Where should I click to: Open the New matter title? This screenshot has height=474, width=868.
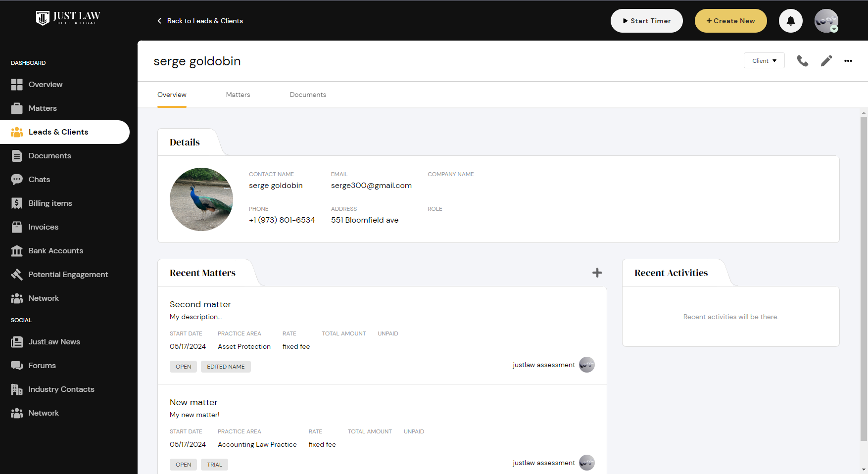tap(193, 402)
